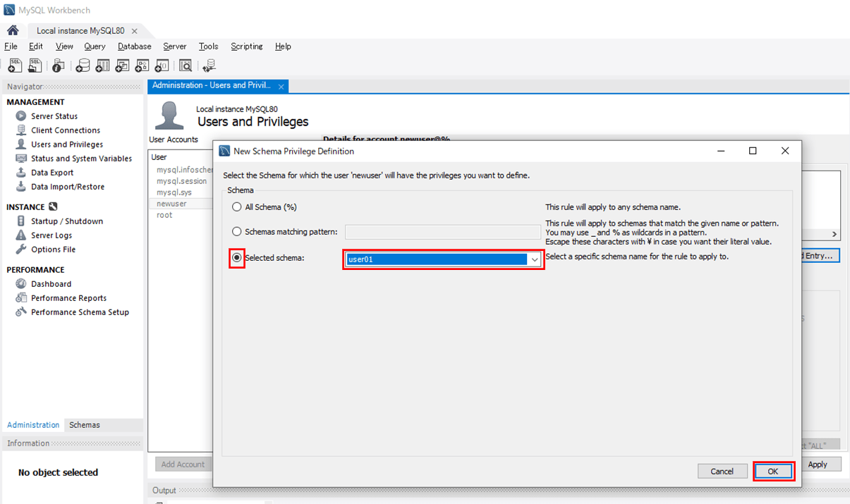This screenshot has height=504, width=850.
Task: Switch to the Schemas navigator tab
Action: coord(85,425)
